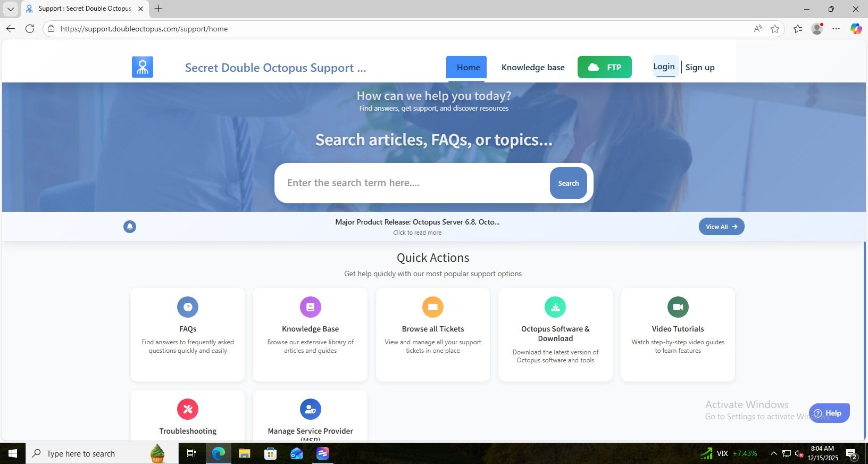Screen dimensions: 868x464
Task: Click the orange Browse all Tickets icon
Action: 433,307
